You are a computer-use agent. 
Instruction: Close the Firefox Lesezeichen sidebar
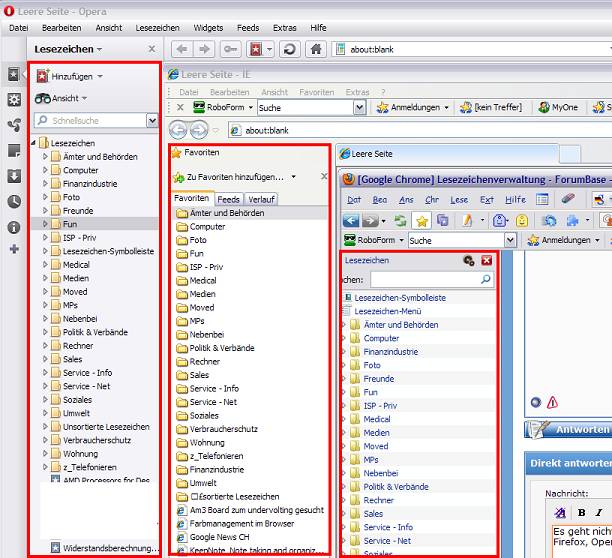[x=486, y=260]
